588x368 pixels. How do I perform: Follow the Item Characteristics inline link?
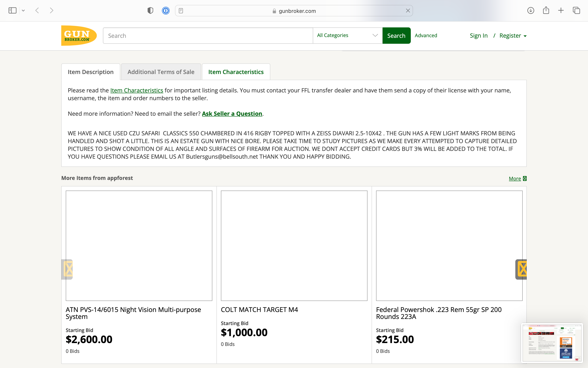pos(137,90)
